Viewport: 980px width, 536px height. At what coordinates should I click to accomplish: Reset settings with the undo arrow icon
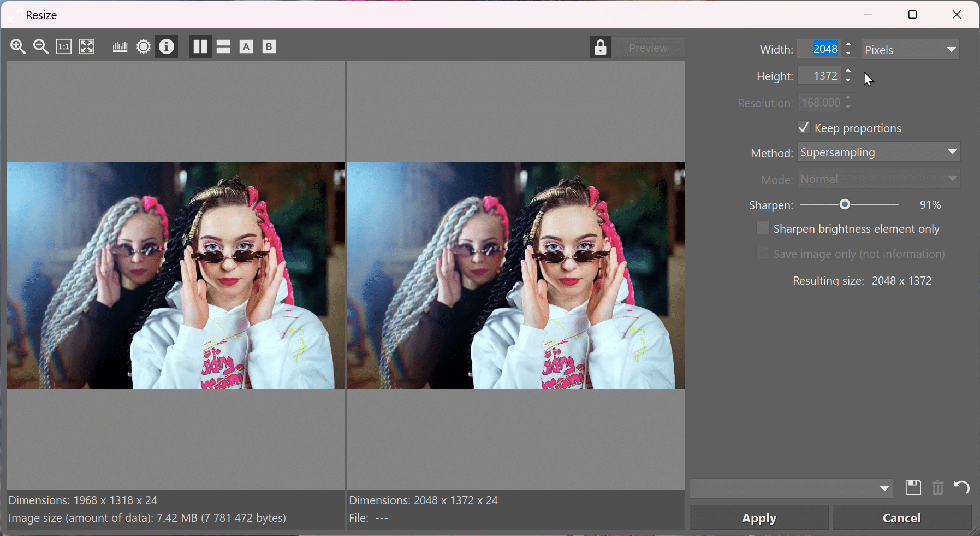click(x=961, y=487)
